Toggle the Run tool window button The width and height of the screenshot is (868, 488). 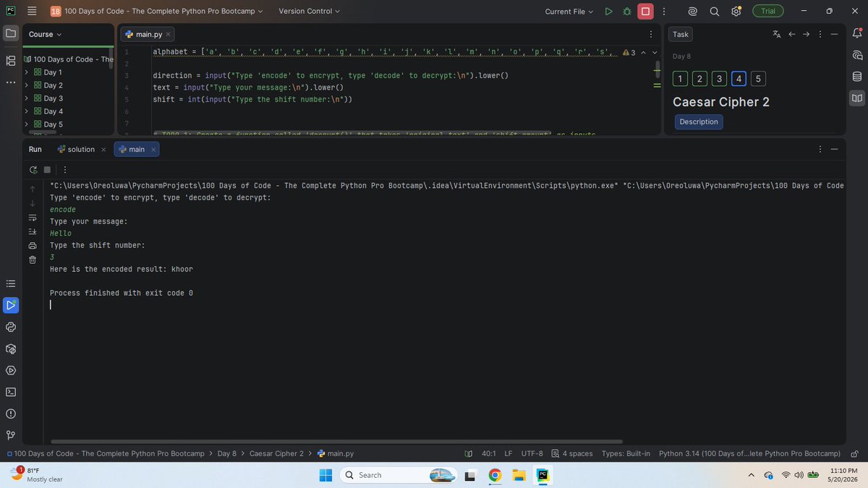[11, 305]
